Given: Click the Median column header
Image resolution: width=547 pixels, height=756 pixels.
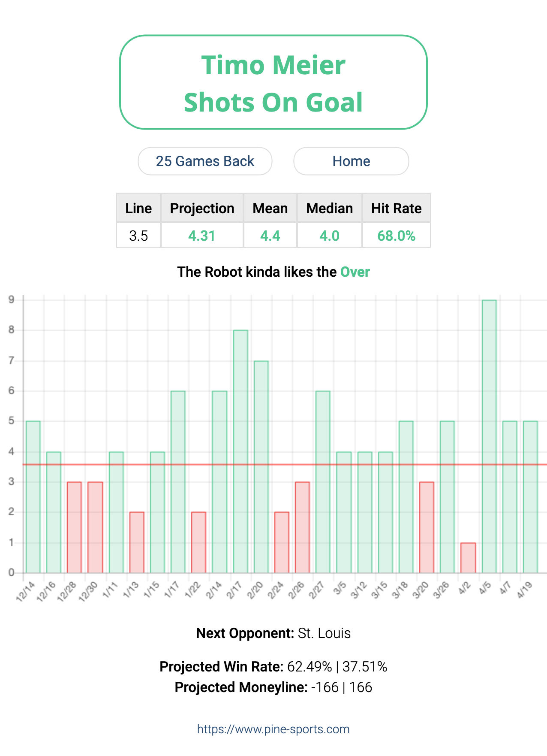Looking at the screenshot, I should (330, 208).
